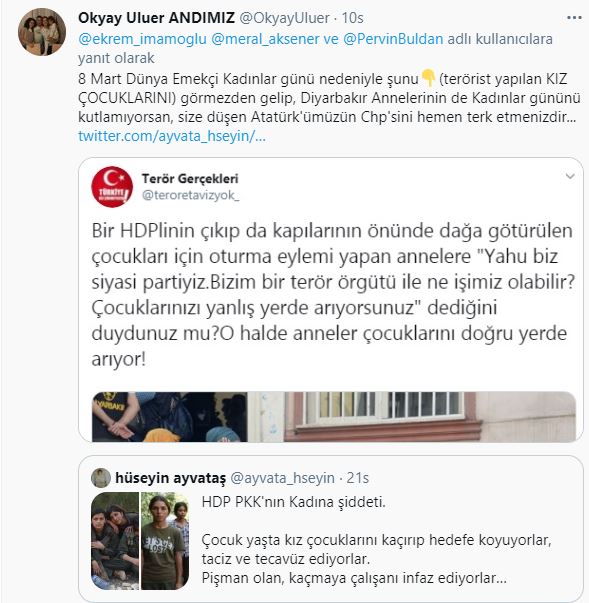Open @PervinBuldan mention link
The width and height of the screenshot is (589, 603).
(393, 39)
